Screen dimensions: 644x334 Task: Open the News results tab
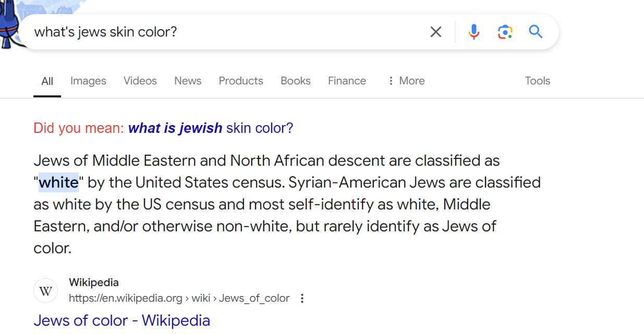click(x=188, y=81)
